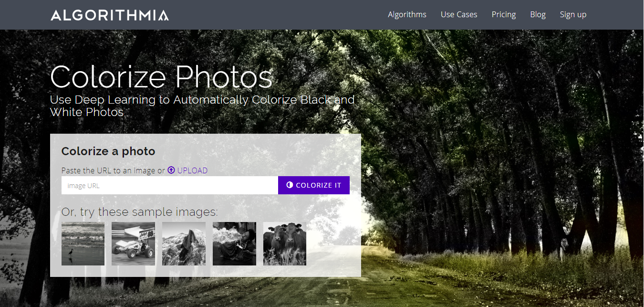Screen dimensions: 644x307
Task: Go to the Use Cases page
Action: click(x=459, y=14)
